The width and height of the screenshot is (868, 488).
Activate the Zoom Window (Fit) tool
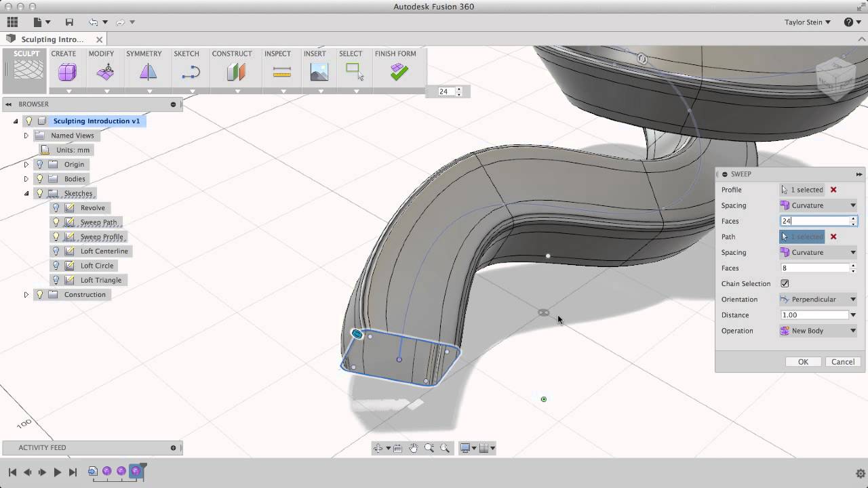pyautogui.click(x=445, y=448)
